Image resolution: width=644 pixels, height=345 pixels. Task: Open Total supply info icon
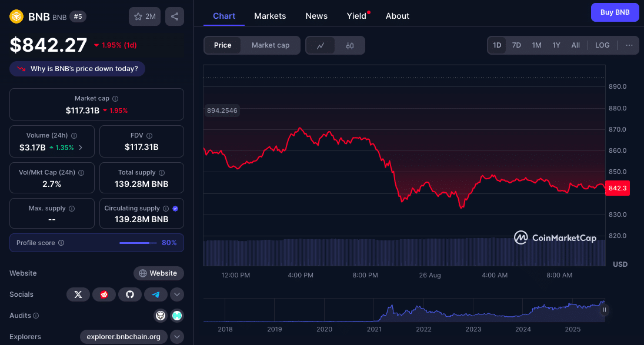click(162, 173)
